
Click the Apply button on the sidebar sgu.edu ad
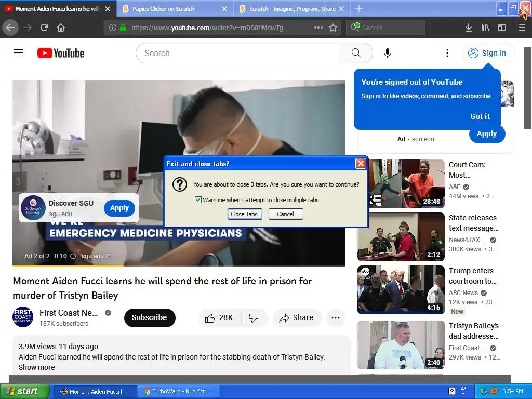point(487,134)
